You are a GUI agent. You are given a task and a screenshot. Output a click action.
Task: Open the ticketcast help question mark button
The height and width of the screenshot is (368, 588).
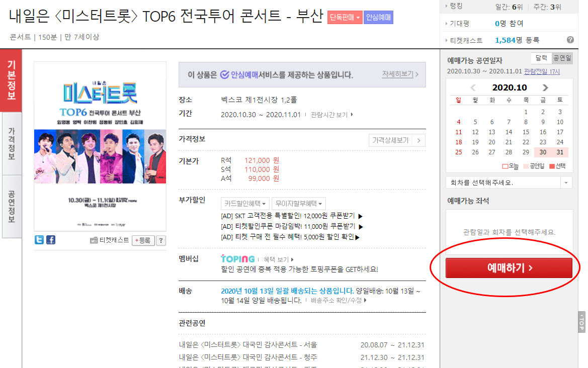tap(161, 241)
